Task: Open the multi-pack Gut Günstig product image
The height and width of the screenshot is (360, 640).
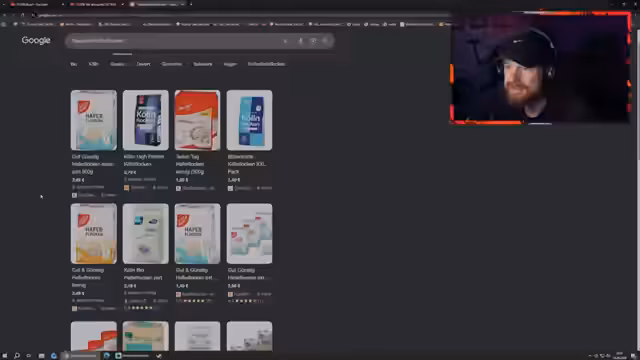Action: (249, 233)
